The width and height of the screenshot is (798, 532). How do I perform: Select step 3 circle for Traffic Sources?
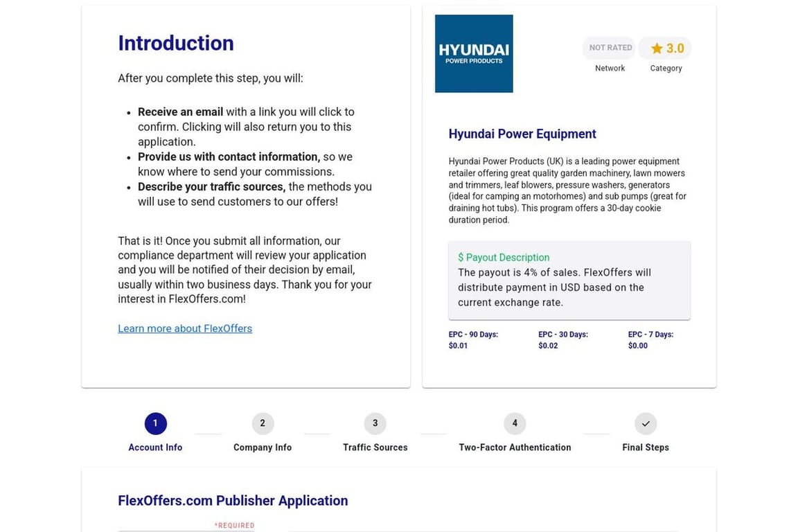pos(375,423)
